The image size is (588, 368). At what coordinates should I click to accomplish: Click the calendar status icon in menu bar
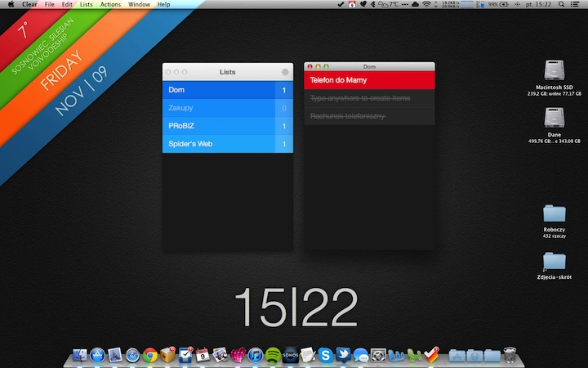352,5
